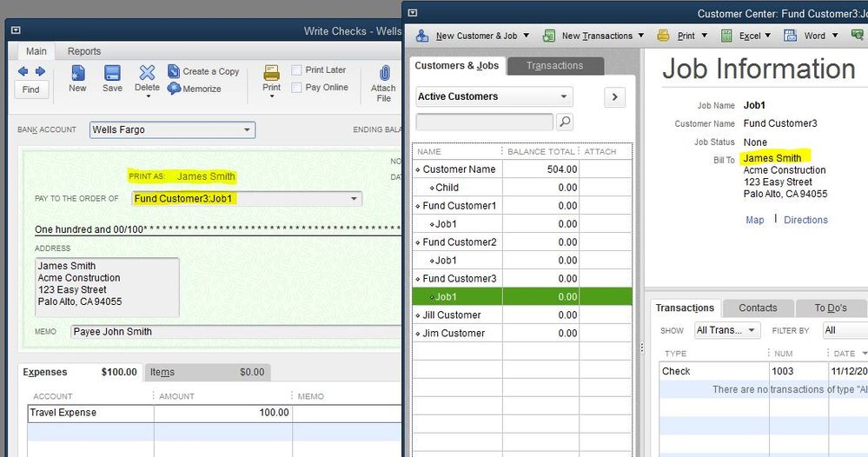Select the Customers & Jobs tab
This screenshot has width=868, height=457.
[x=457, y=66]
